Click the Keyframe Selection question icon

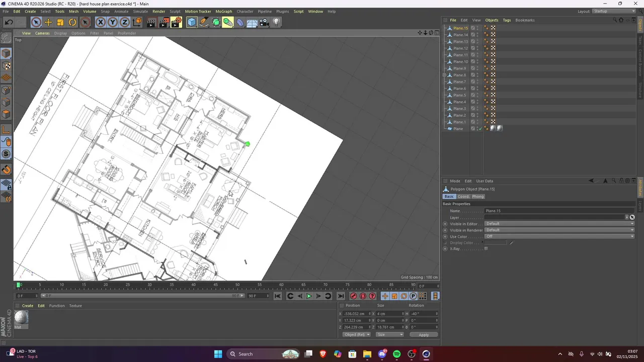[372, 296]
